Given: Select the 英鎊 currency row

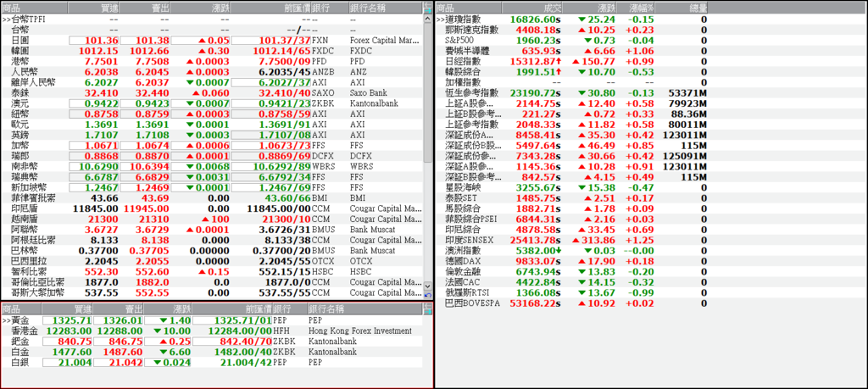Looking at the screenshot, I should coord(211,135).
